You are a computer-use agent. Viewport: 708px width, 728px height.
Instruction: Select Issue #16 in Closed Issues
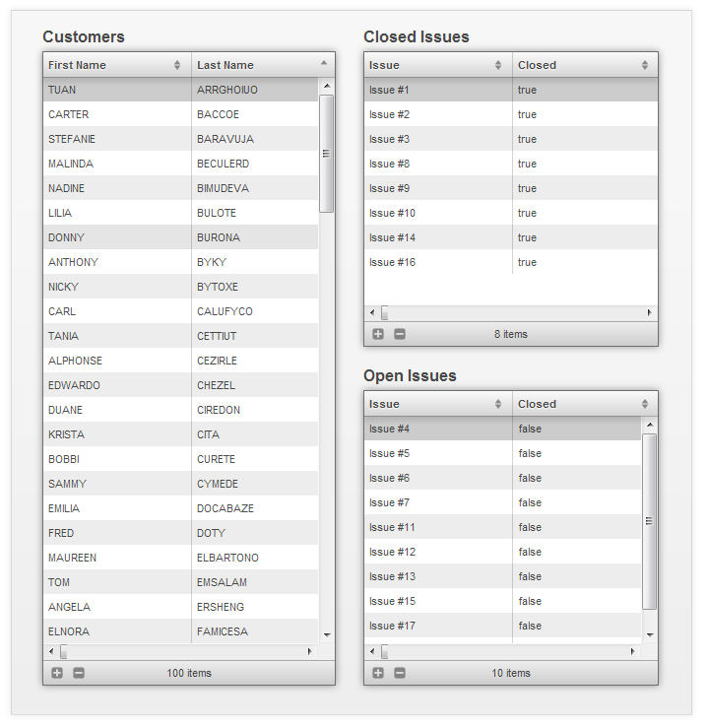pyautogui.click(x=437, y=262)
